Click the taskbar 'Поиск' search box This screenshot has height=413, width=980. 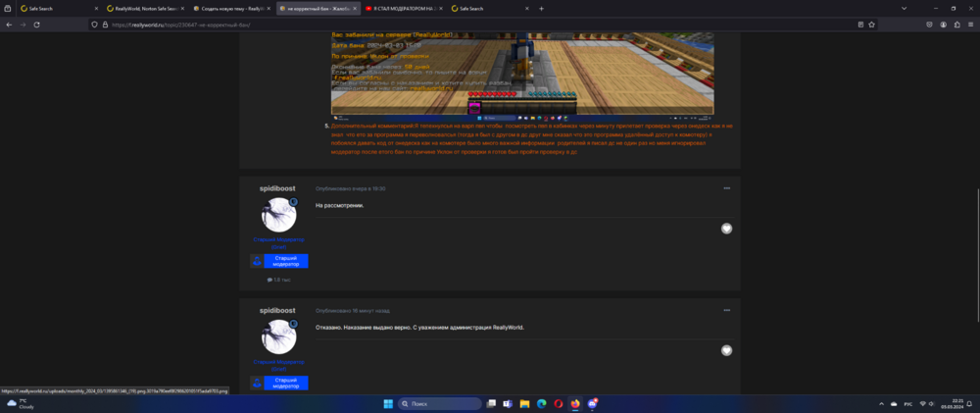point(440,403)
